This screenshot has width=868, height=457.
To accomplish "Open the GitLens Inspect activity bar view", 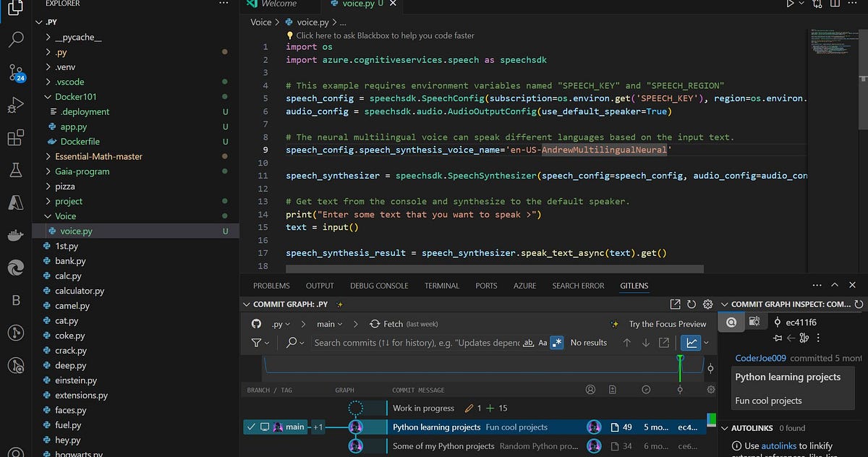I will tap(16, 366).
